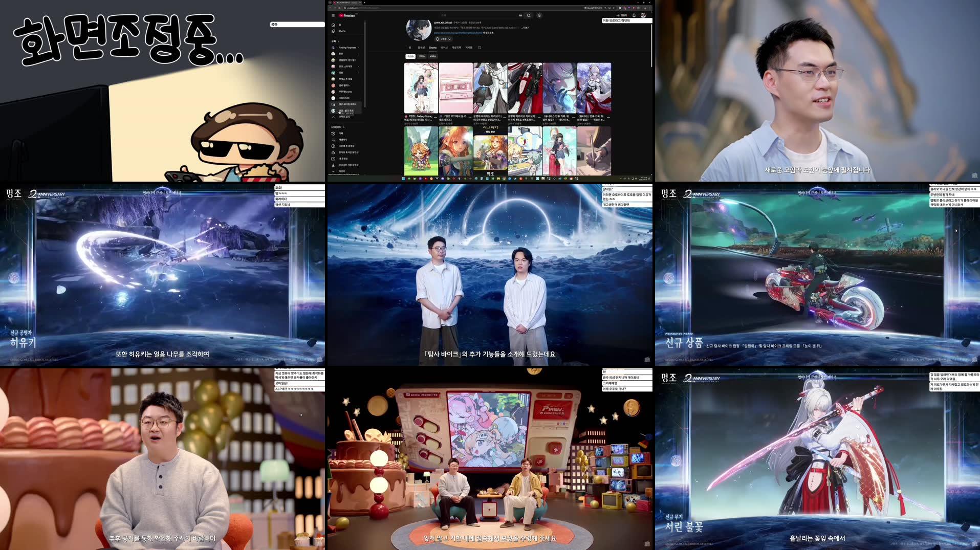Open the black rabbit plush short thumbnail
This screenshot has height=550, width=980.
[490, 88]
